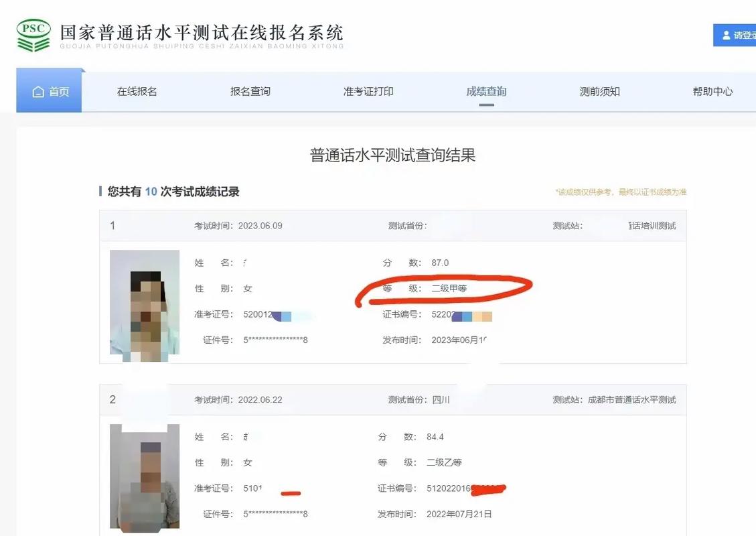The height and width of the screenshot is (536, 756).
Task: Click the 请登录 login button
Action: [737, 35]
